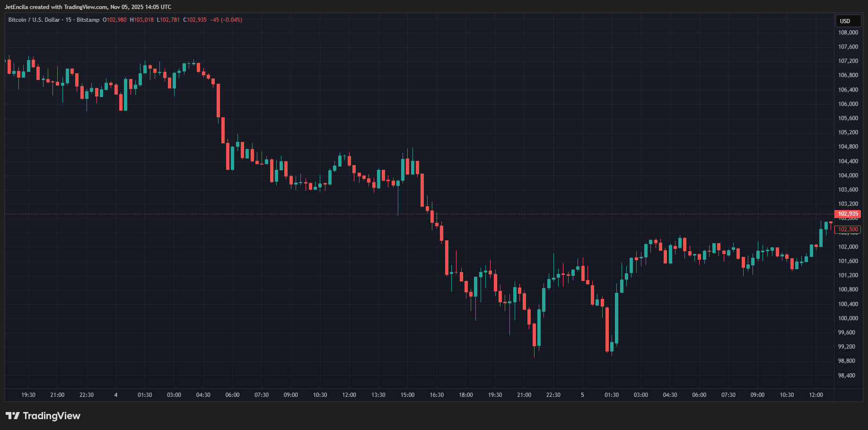Click the open value O102,980
The image size is (868, 430).
coord(114,20)
